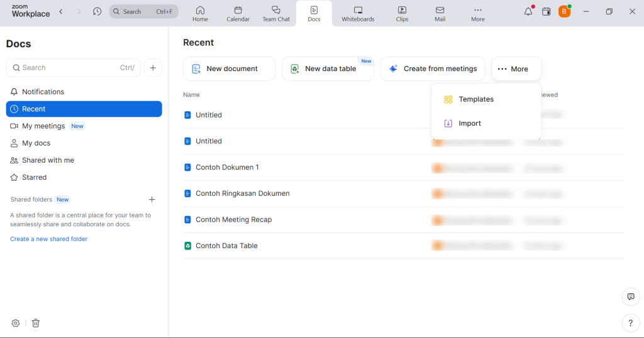Toggle the More dropdown button
Viewport: 644px width, 338px height.
coord(516,69)
